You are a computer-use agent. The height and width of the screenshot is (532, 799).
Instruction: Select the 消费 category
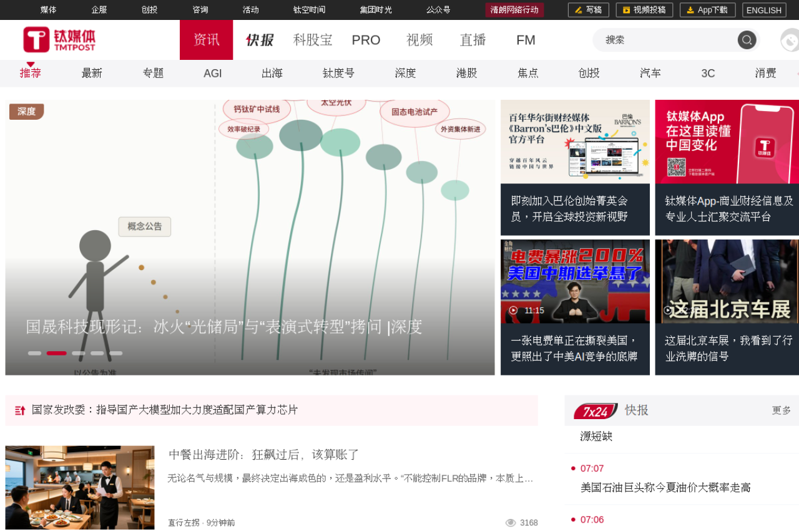pyautogui.click(x=766, y=73)
